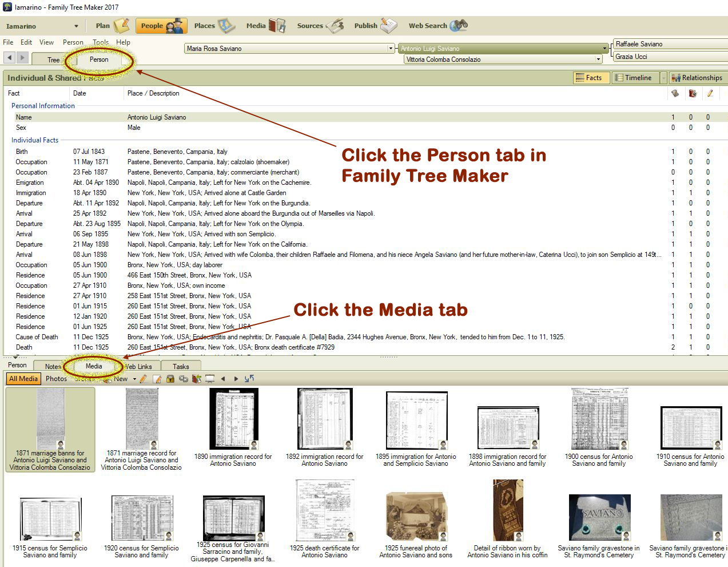Screen dimensions: 728x567
Task: Click the media column header icon
Action: click(693, 93)
